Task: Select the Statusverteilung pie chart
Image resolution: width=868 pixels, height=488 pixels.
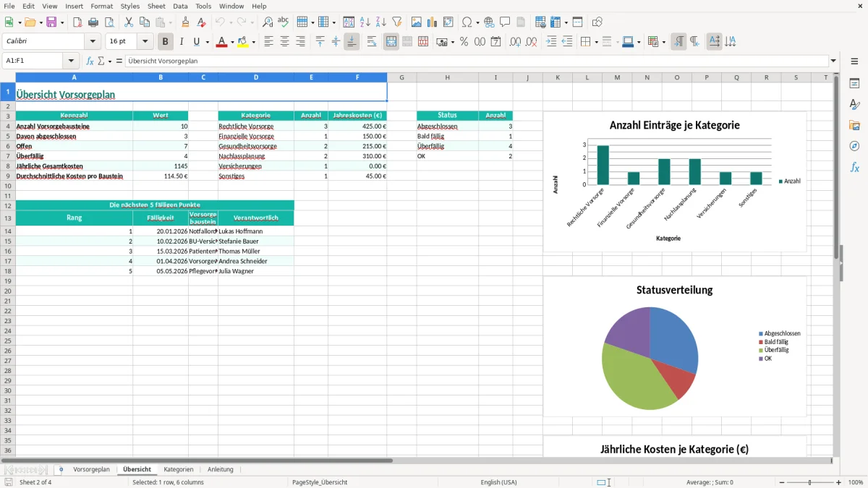Action: [675, 346]
